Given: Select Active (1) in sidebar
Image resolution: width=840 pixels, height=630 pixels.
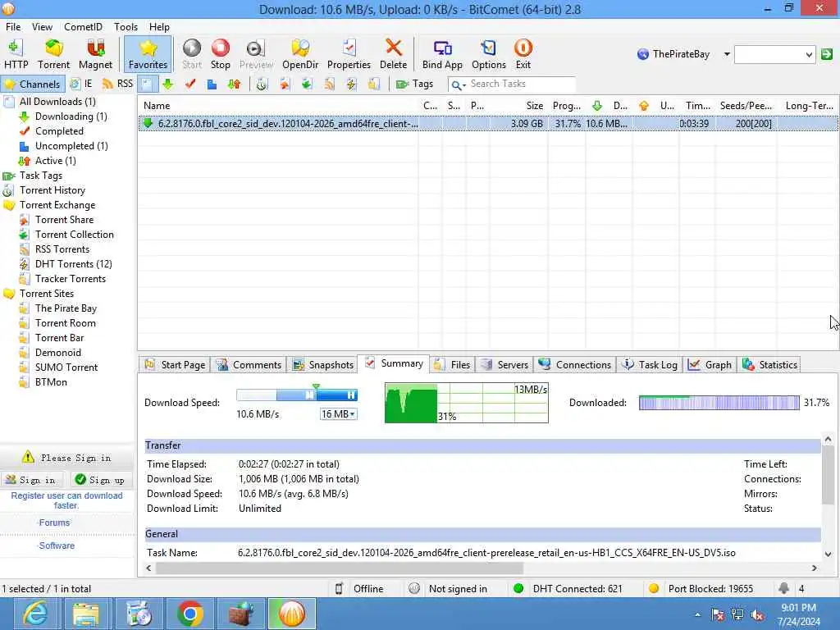Looking at the screenshot, I should [55, 161].
